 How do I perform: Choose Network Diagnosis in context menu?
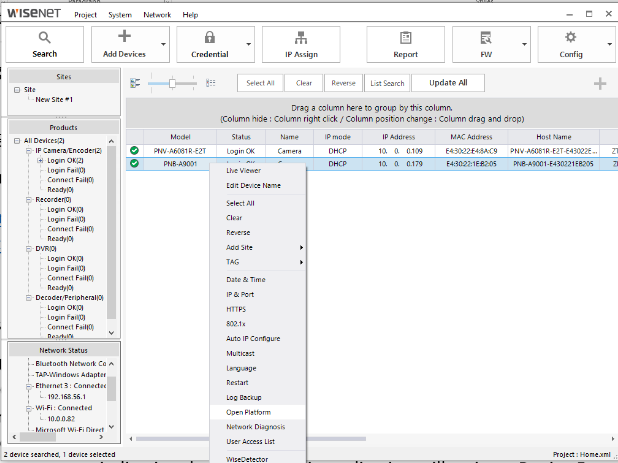pyautogui.click(x=258, y=427)
